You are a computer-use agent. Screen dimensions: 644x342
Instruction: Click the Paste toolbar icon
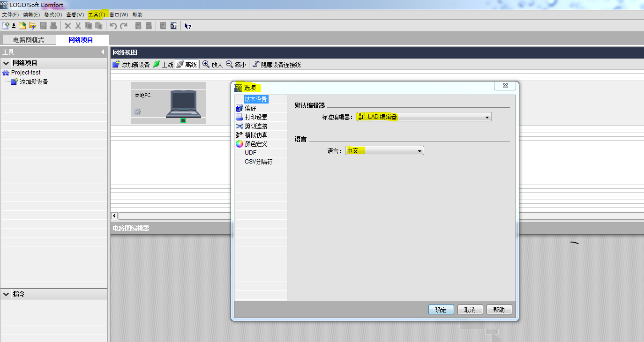tap(99, 26)
